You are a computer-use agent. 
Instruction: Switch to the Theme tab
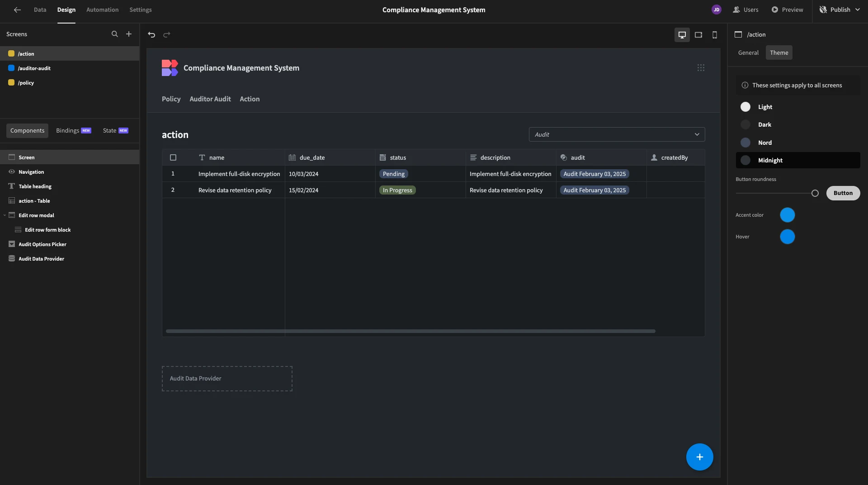(779, 52)
